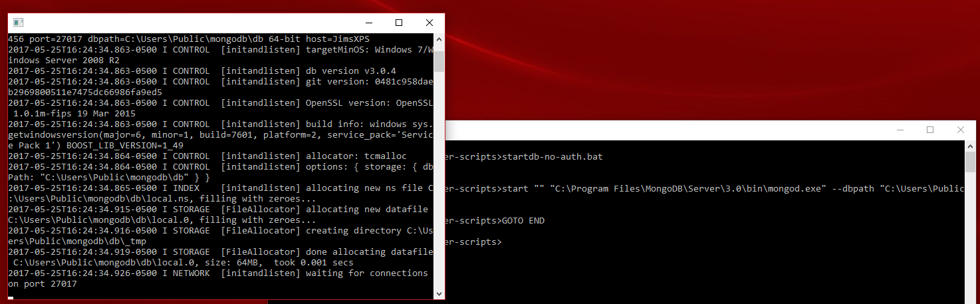
Task: Maximize the mongod log console window
Action: click(399, 23)
